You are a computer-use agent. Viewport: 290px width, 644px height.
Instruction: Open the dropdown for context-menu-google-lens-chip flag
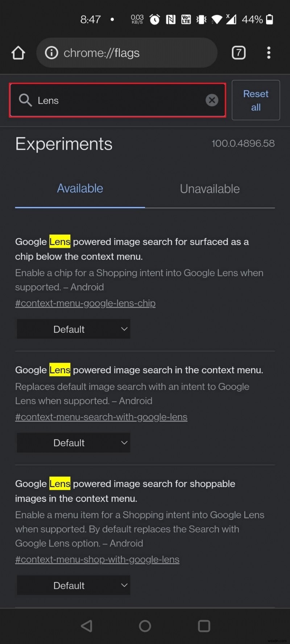[73, 329]
